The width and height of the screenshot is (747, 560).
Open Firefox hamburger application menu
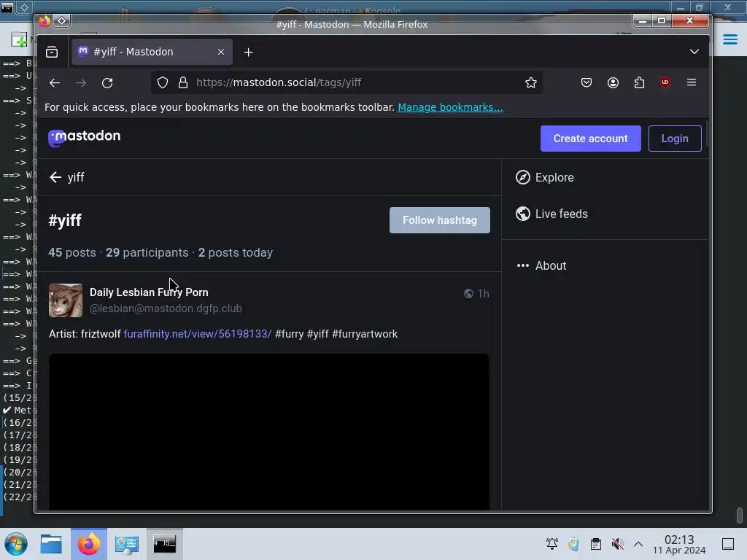(692, 82)
